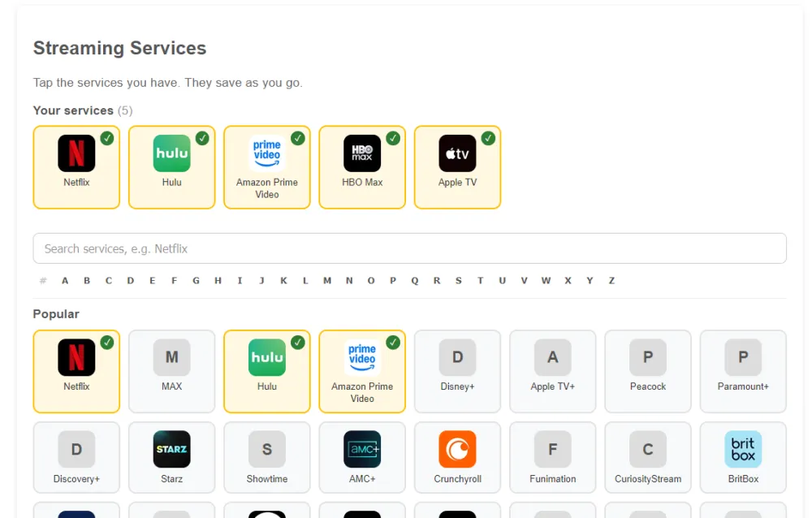Image resolution: width=812 pixels, height=518 pixels.
Task: Select the CuriosityStream placeholder icon
Action: (x=648, y=449)
